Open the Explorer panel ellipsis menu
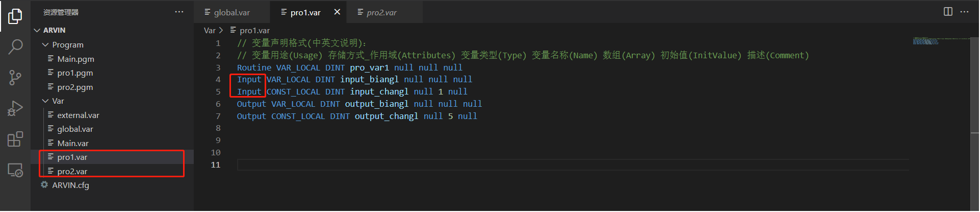The height and width of the screenshot is (212, 980). pos(179,12)
